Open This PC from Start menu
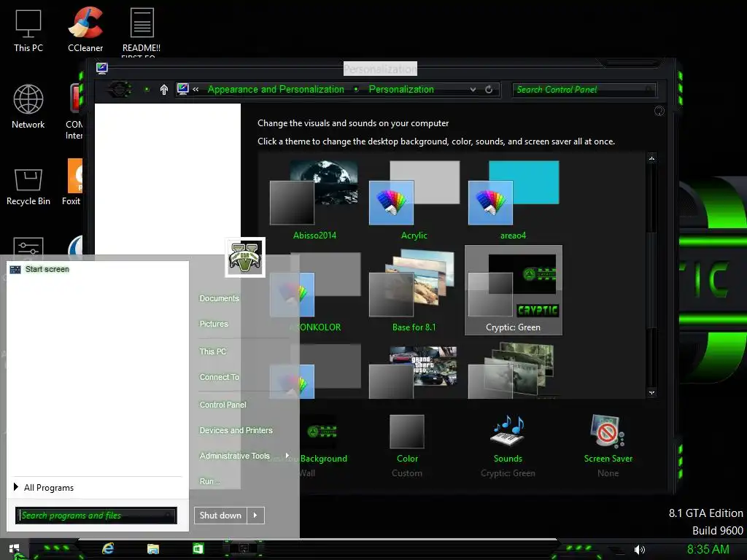 coord(212,351)
